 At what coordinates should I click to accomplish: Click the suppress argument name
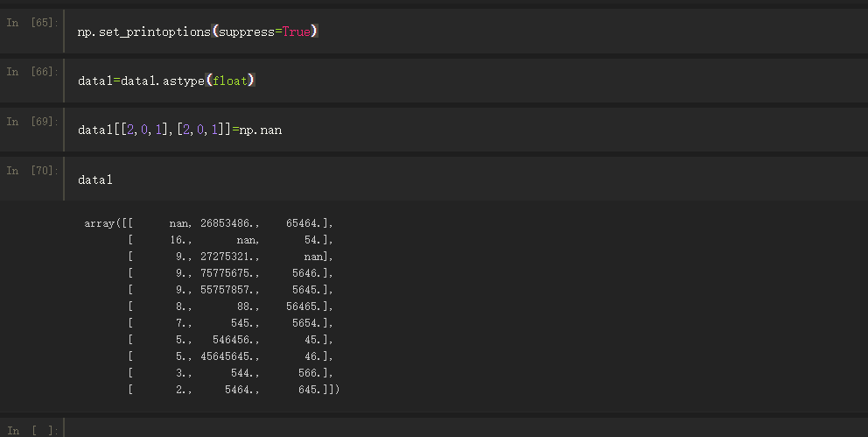coord(246,32)
